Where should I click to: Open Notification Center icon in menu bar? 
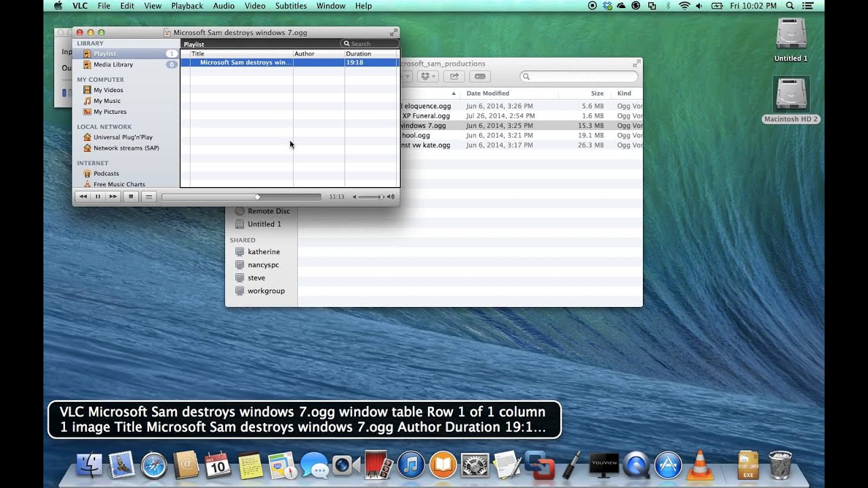coord(809,5)
